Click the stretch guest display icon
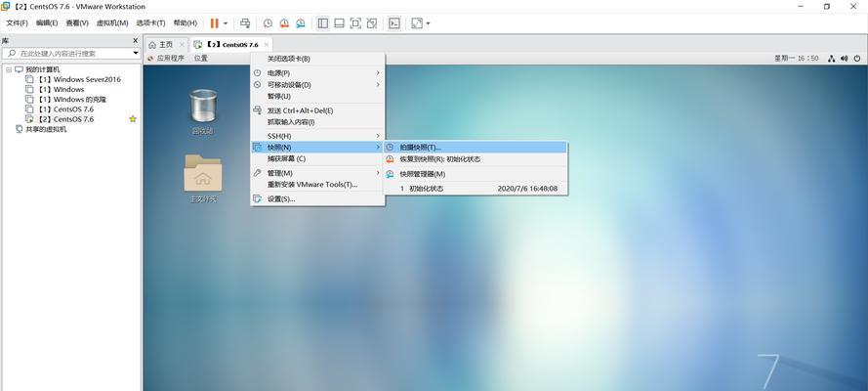The width and height of the screenshot is (868, 391). [417, 23]
